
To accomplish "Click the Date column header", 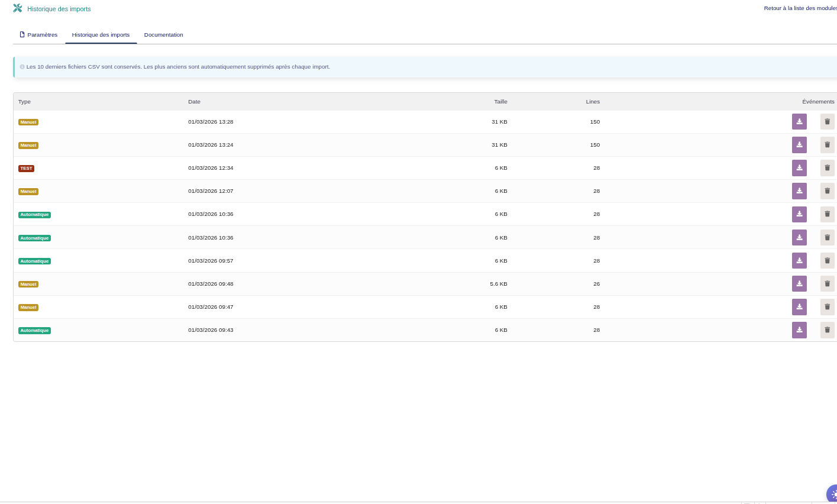I will point(194,102).
